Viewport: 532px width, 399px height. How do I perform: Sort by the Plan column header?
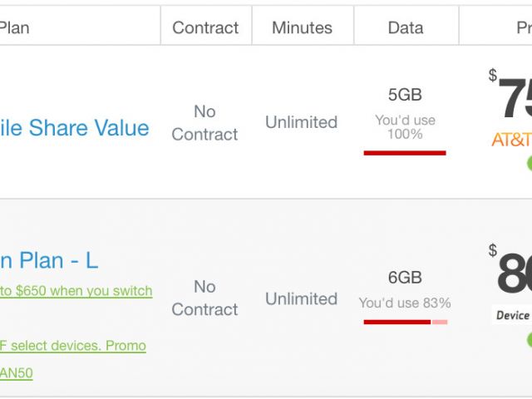[x=14, y=27]
